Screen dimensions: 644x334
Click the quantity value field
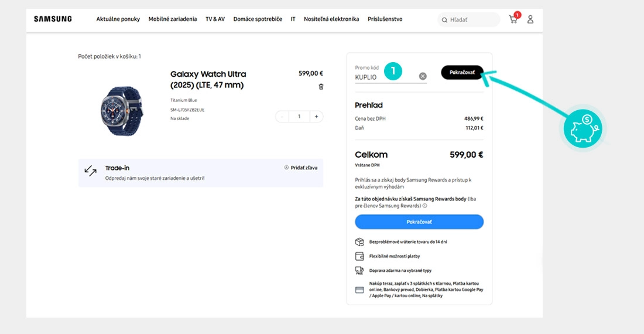tap(299, 117)
